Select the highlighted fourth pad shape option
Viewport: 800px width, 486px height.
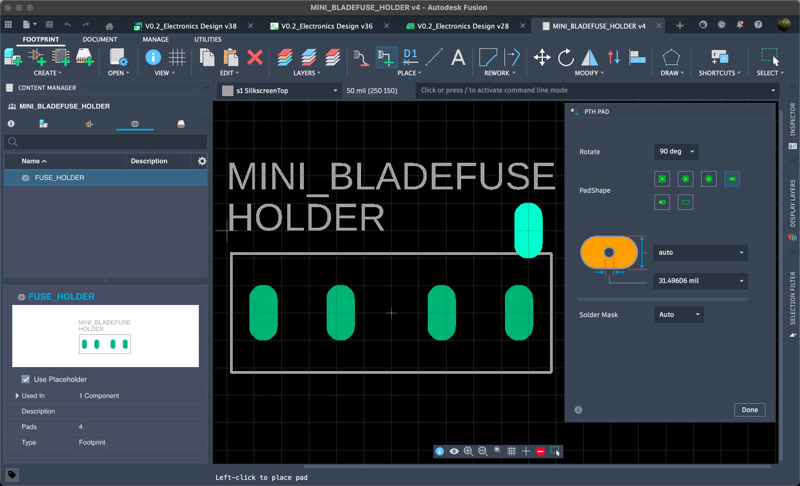(732, 178)
